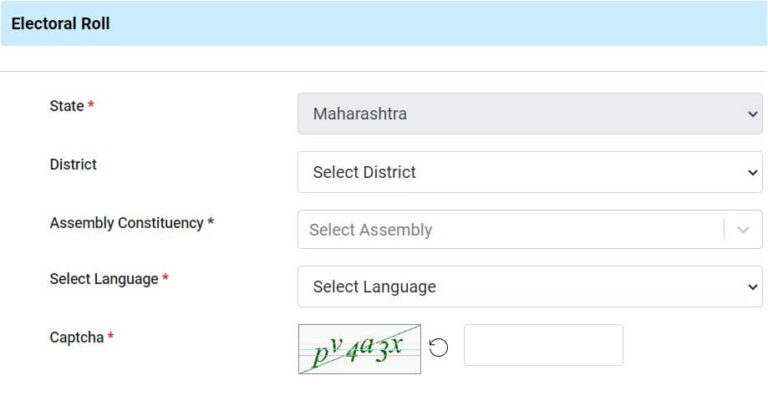Image resolution: width=768 pixels, height=411 pixels.
Task: Expand the Select Language dropdown
Action: tap(520, 287)
